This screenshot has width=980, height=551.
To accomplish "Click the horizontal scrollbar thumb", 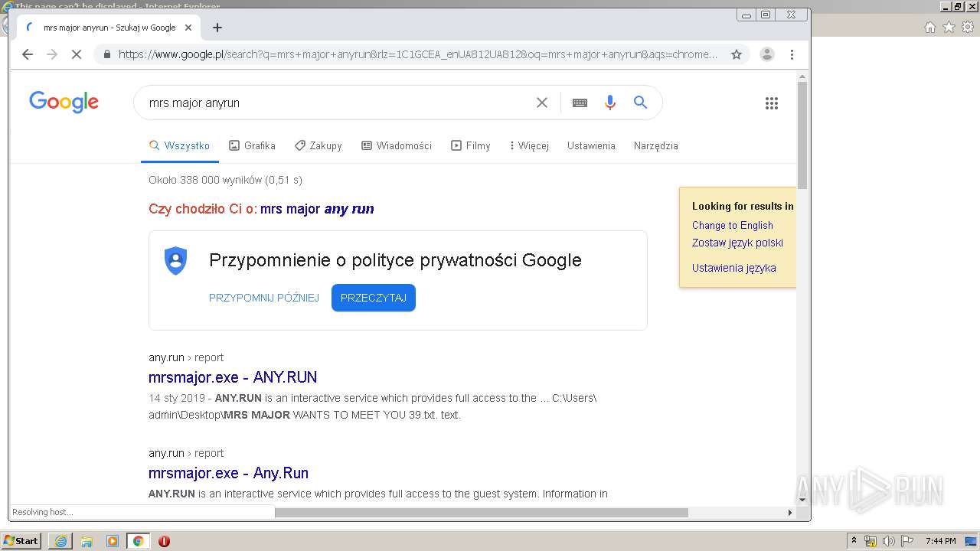I will (x=481, y=512).
